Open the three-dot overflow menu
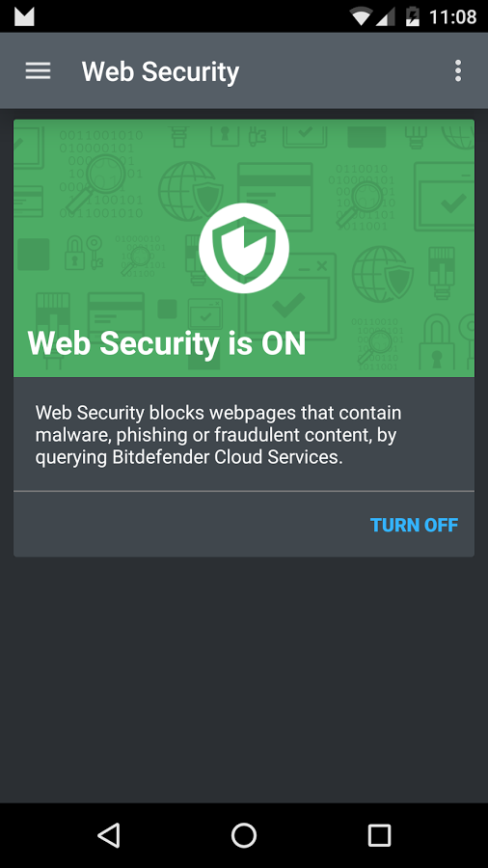The image size is (488, 868). point(457,70)
